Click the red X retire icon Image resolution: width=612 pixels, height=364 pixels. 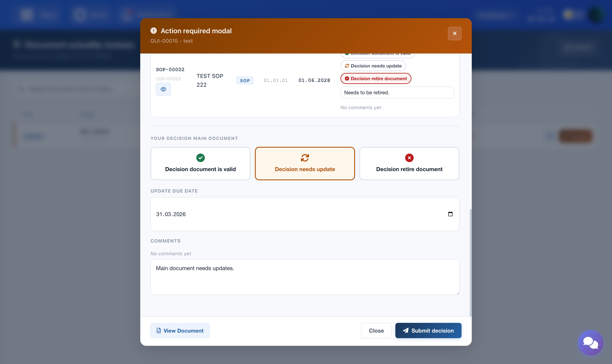409,158
